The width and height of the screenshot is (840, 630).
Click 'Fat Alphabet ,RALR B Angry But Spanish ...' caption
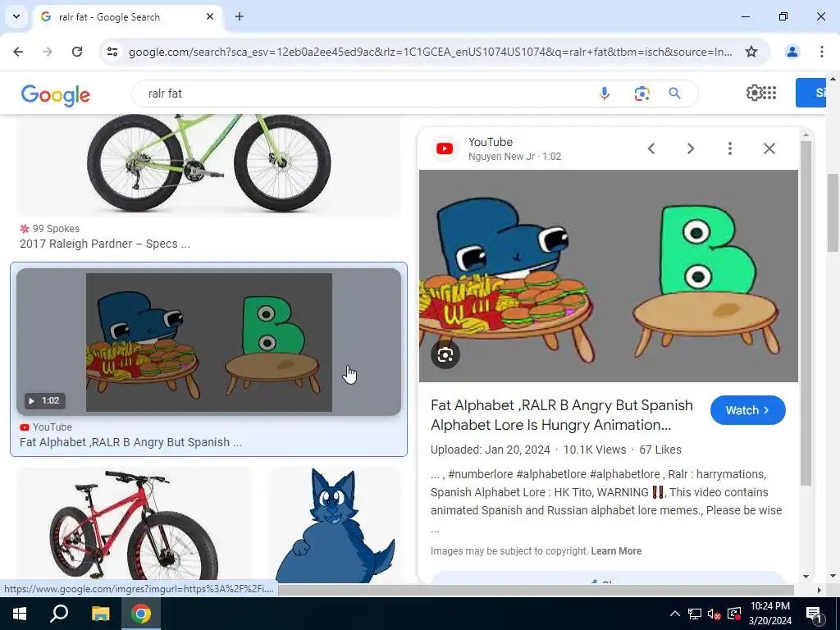(130, 442)
